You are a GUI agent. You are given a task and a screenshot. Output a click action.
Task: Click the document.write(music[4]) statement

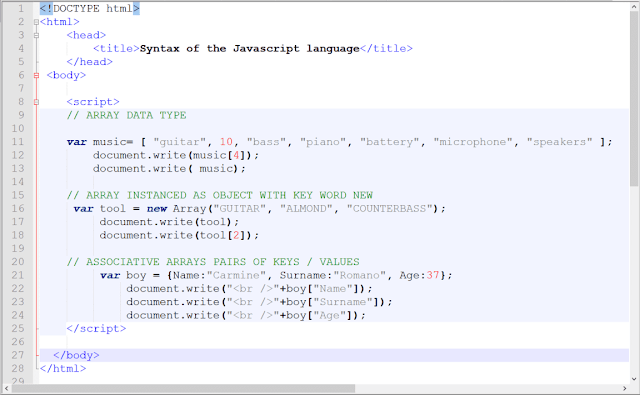tap(176, 155)
